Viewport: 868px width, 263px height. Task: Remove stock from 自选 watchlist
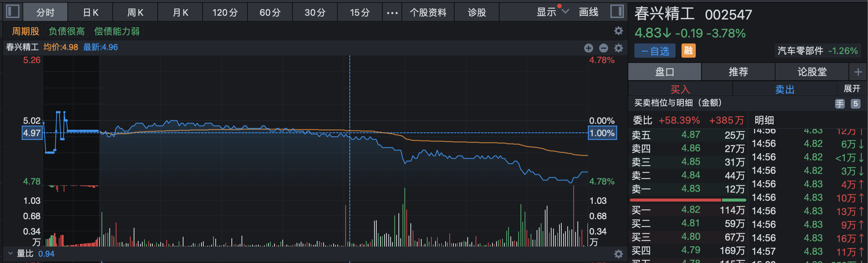click(x=655, y=51)
